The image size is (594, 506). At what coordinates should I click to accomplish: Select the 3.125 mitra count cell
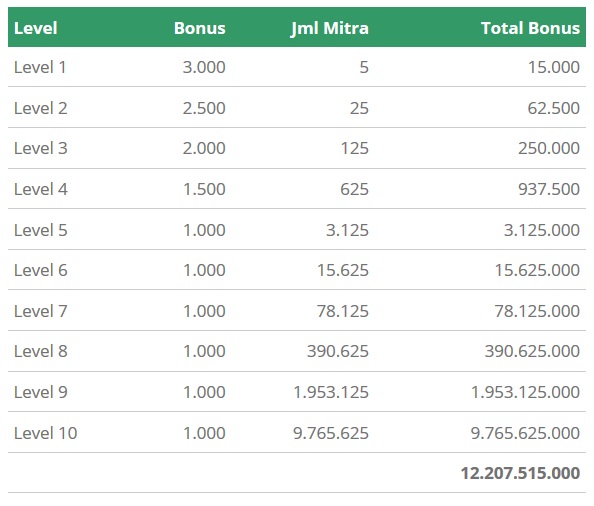[x=347, y=230]
